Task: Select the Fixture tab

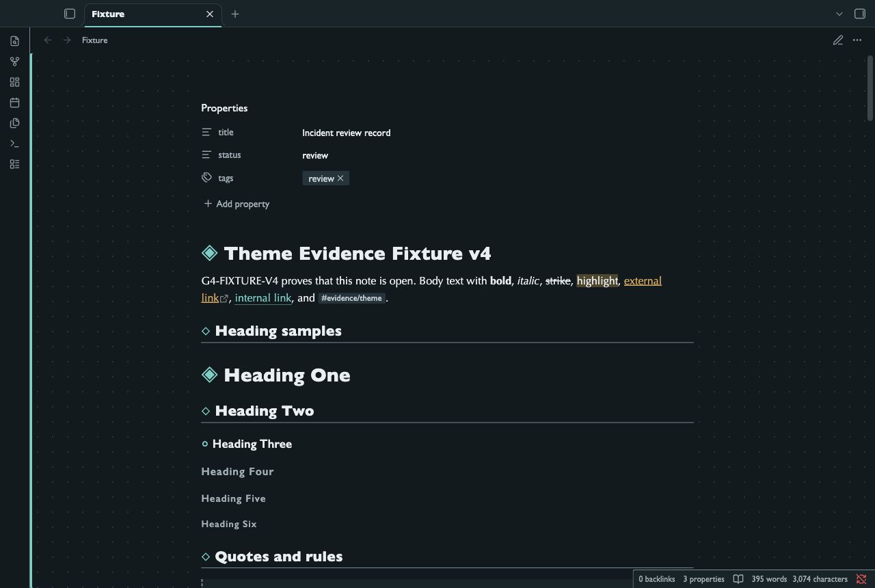Action: [153, 14]
